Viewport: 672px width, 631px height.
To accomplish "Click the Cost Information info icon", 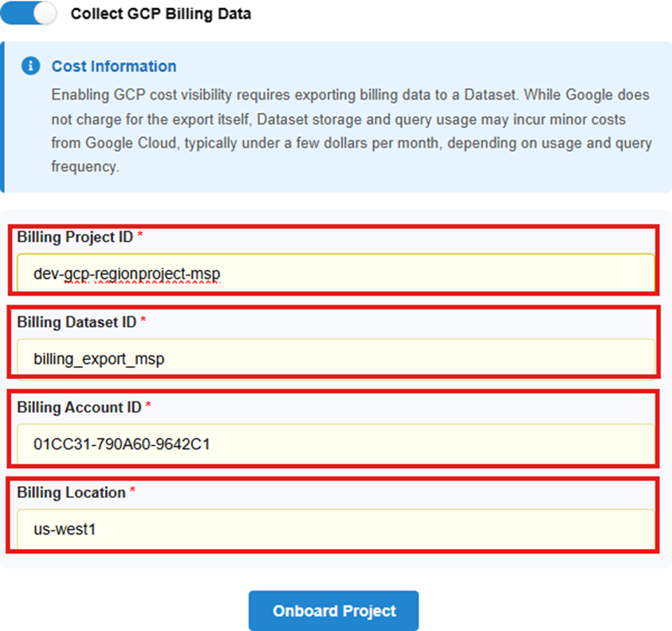I will (x=30, y=66).
